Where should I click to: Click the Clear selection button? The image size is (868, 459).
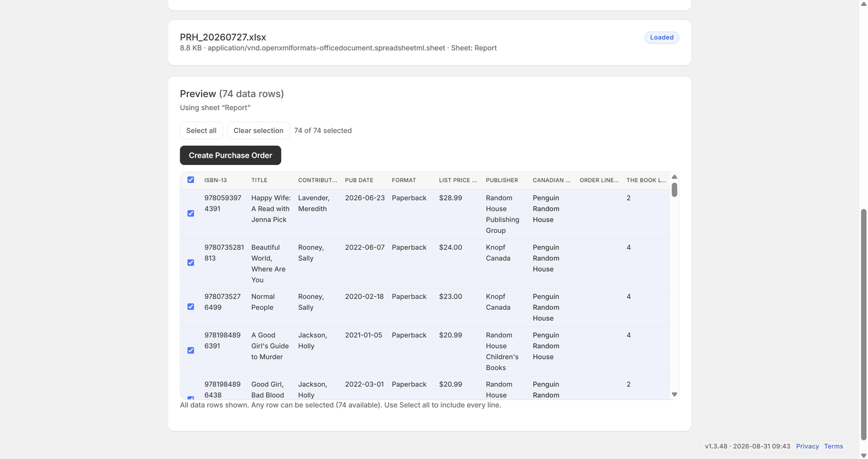tap(258, 130)
